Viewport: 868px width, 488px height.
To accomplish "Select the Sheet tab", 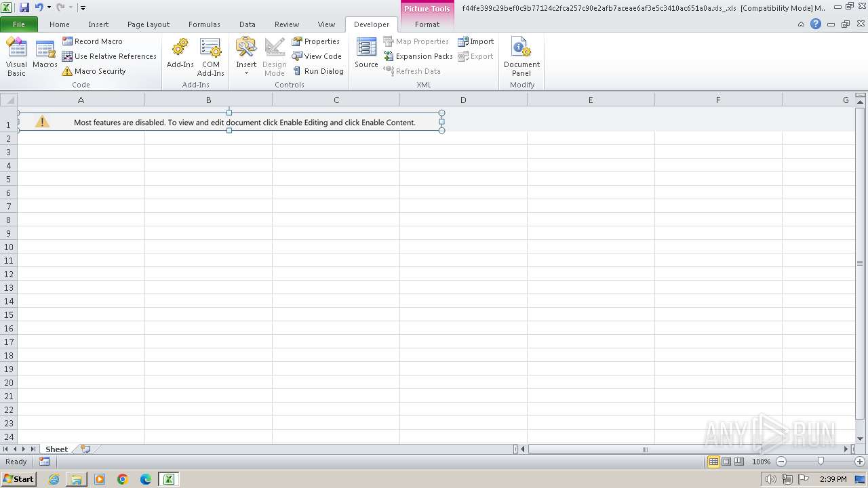I will tap(56, 449).
